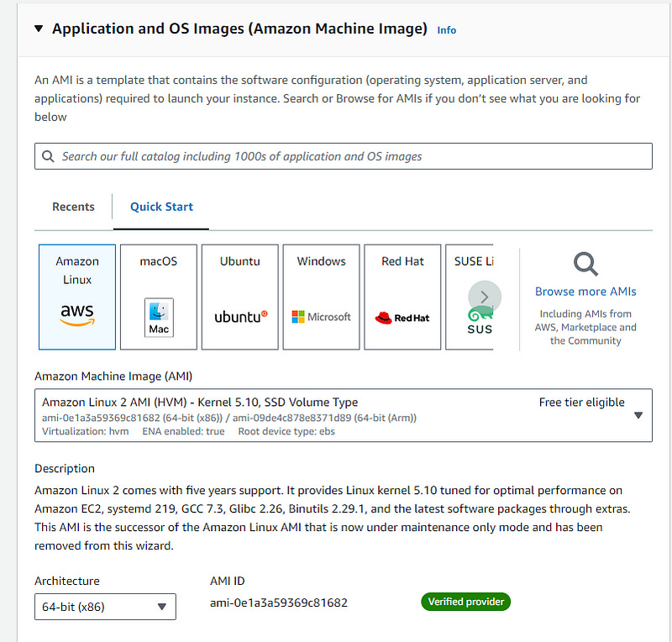Click the Architecture label
The image size is (672, 642).
[x=67, y=581]
